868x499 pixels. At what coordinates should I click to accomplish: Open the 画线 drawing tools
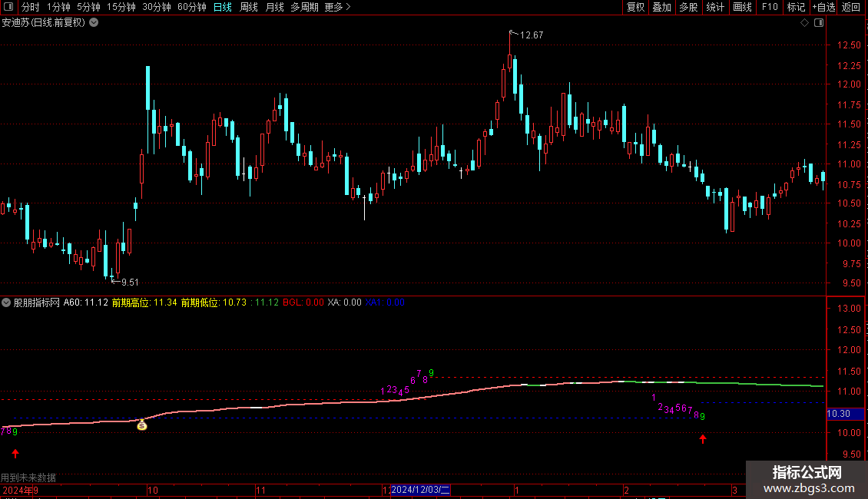tap(742, 7)
